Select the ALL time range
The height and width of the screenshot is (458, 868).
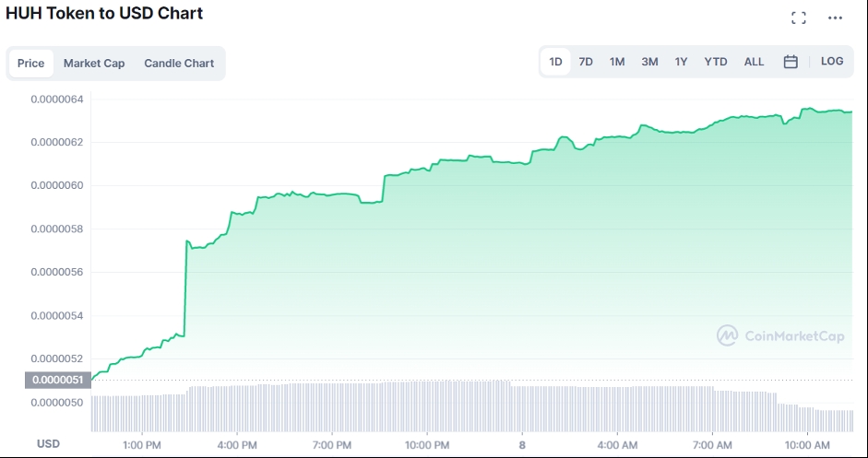(754, 62)
